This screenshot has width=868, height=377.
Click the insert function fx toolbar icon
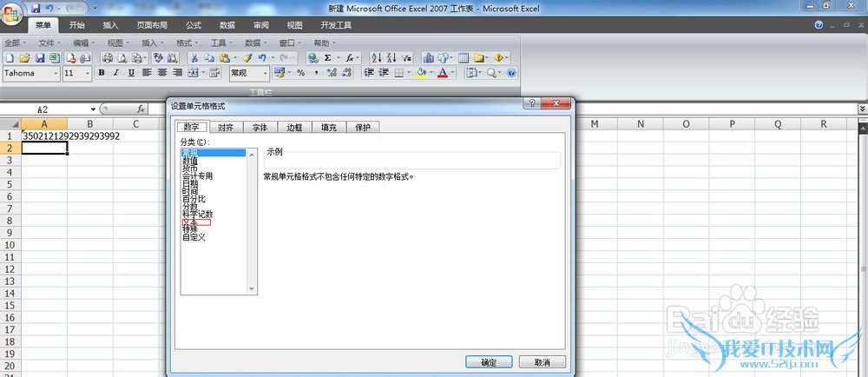tap(349, 58)
